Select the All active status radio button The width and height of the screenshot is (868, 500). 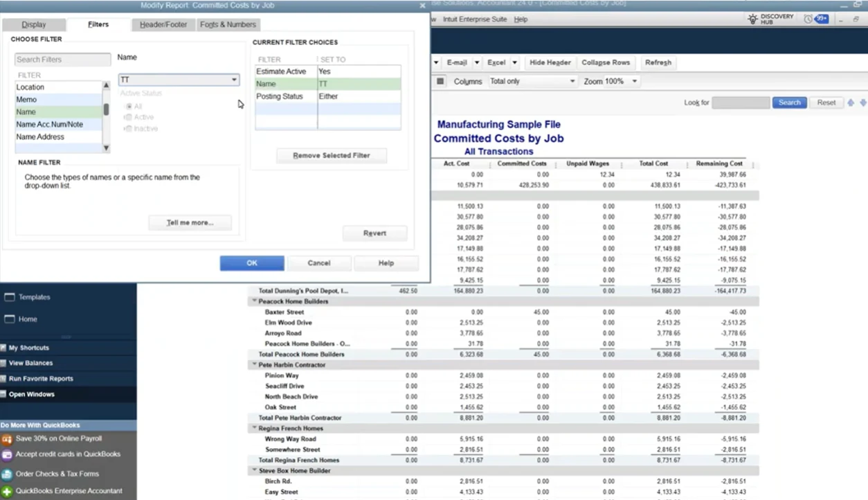pyautogui.click(x=128, y=107)
